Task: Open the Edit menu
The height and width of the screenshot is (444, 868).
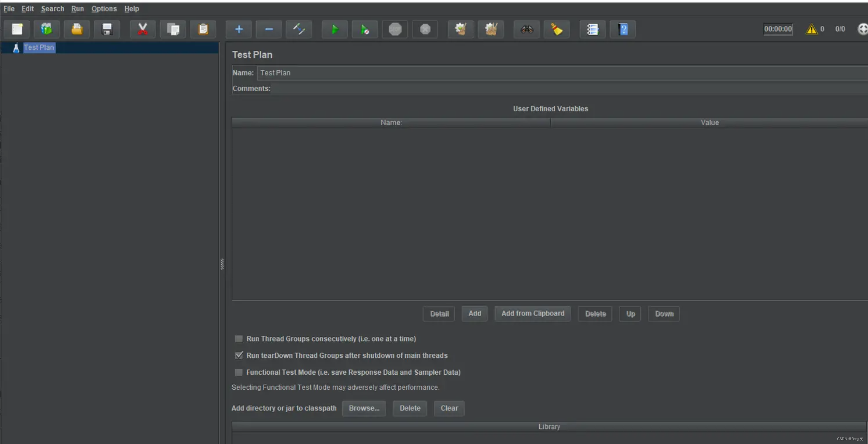Action: [x=28, y=9]
